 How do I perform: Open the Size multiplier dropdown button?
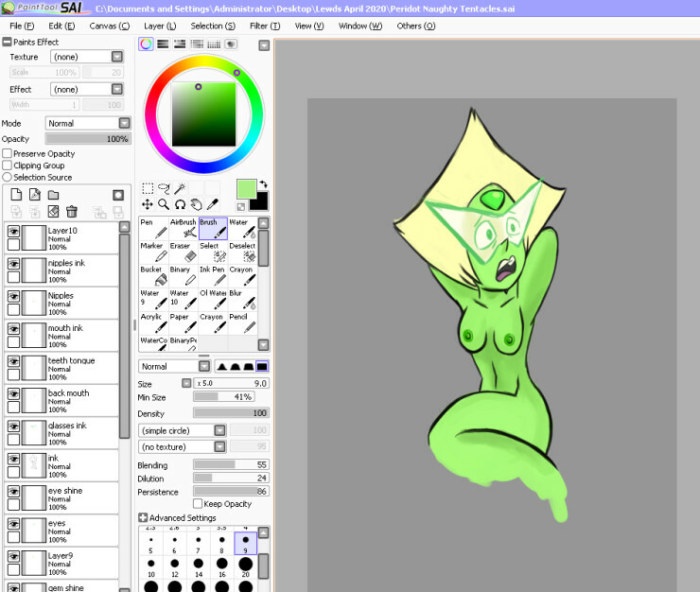tap(186, 383)
